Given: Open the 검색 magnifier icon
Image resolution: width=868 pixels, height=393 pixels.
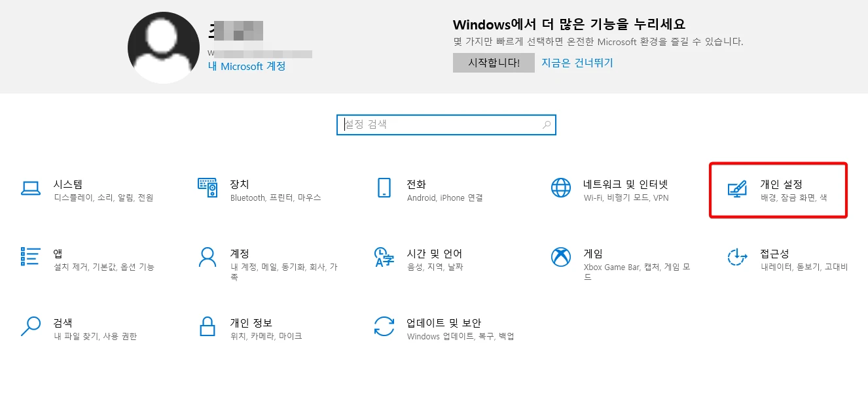Looking at the screenshot, I should point(31,328).
